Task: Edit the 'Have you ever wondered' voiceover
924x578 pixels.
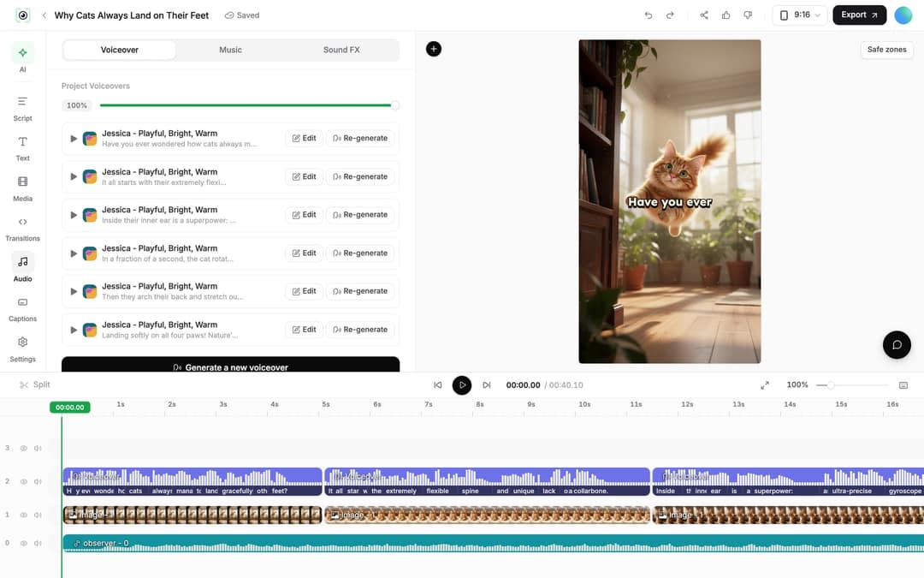Action: pos(304,139)
